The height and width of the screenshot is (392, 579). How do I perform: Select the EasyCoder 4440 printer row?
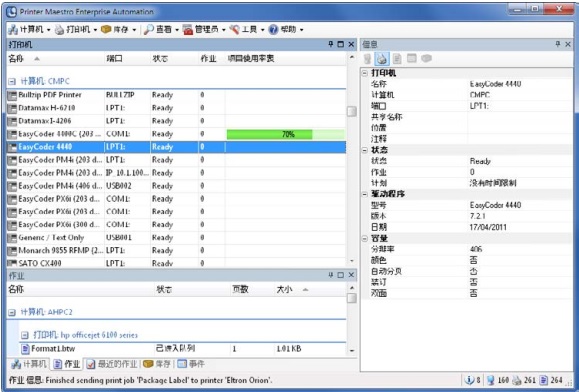(x=176, y=147)
